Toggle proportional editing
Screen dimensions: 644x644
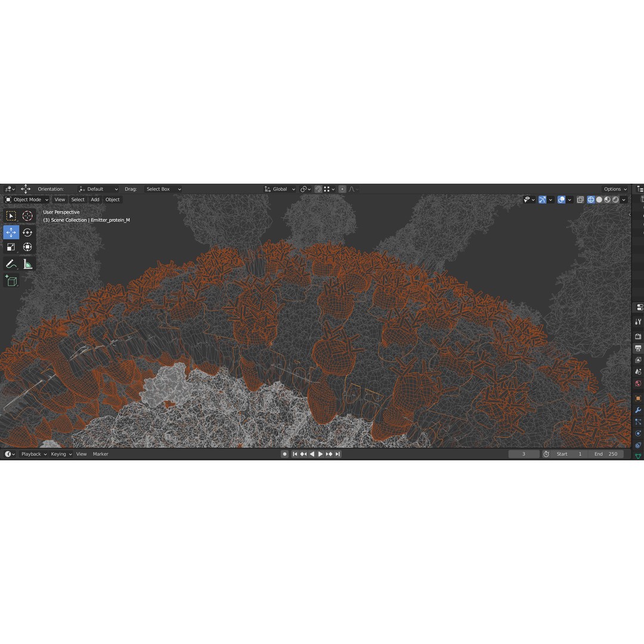point(342,189)
